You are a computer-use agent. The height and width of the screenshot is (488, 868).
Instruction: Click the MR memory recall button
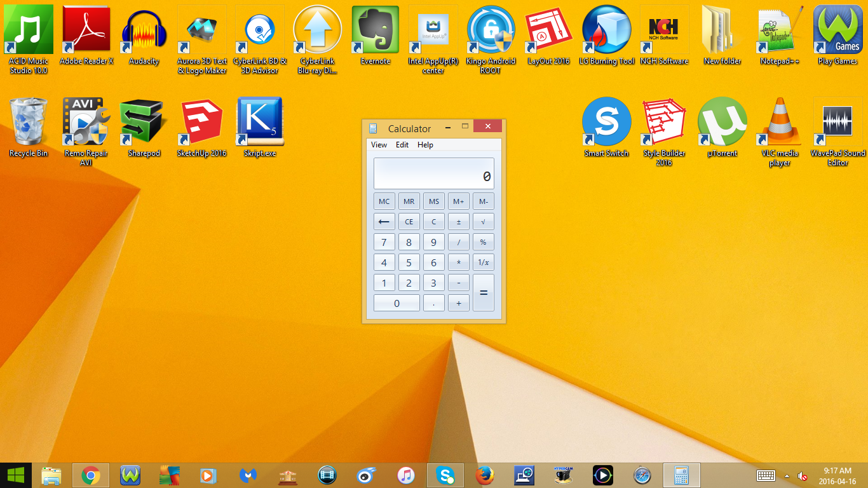point(409,201)
